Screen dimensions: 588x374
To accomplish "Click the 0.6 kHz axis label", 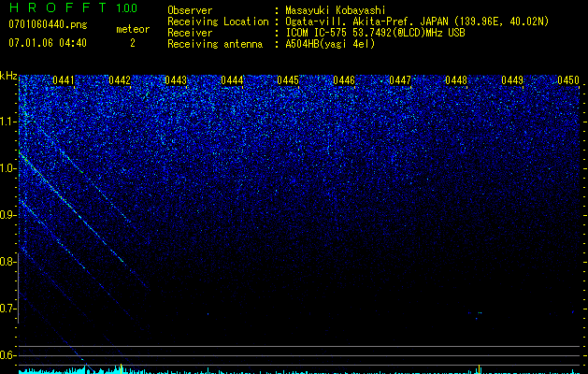I will coord(7,355).
